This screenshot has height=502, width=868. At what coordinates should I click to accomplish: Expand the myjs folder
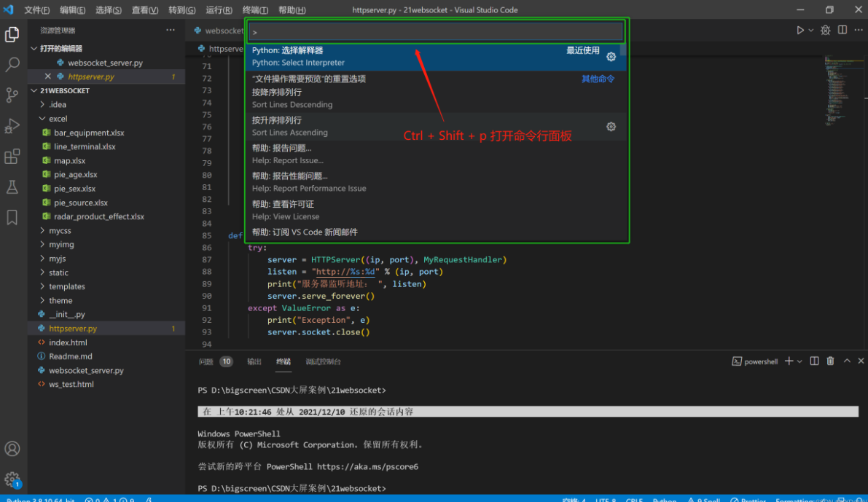(42, 259)
